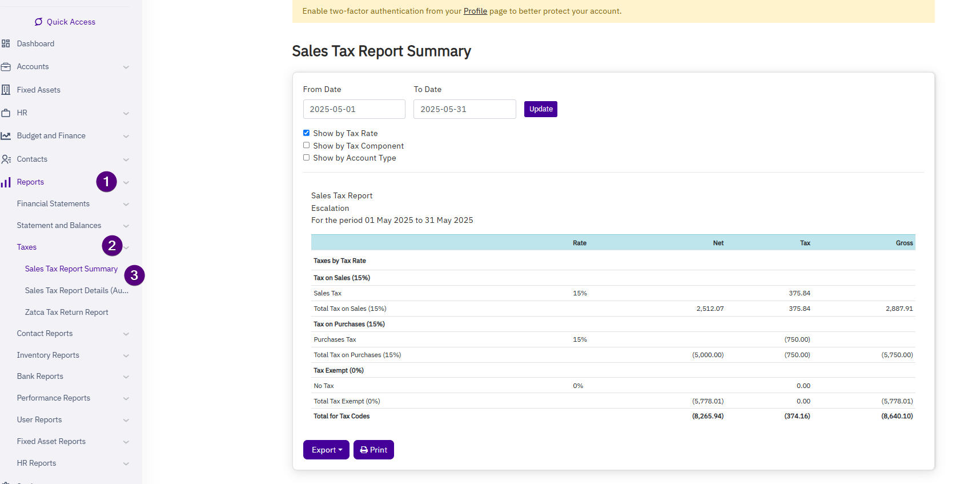Expand Inventory Reports chevron
Screen dimensions: 980x484
[126, 355]
